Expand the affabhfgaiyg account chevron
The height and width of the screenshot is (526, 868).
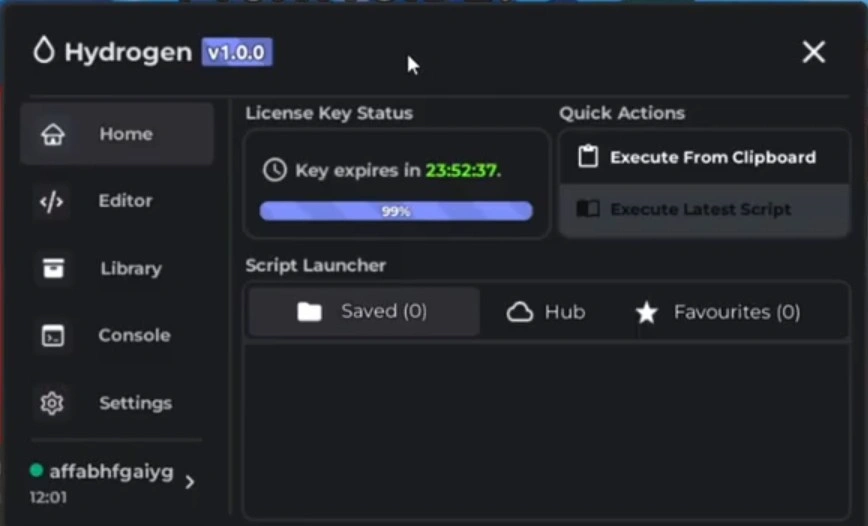click(x=190, y=482)
